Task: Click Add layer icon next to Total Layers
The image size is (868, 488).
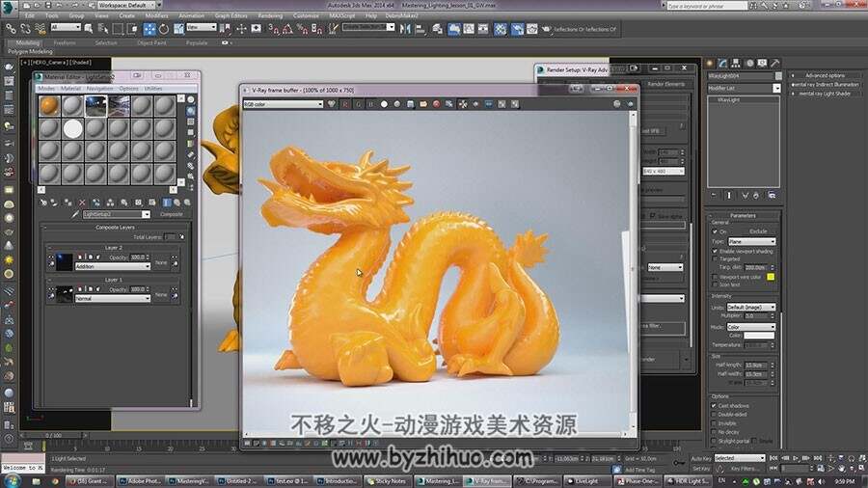Action: coord(182,237)
